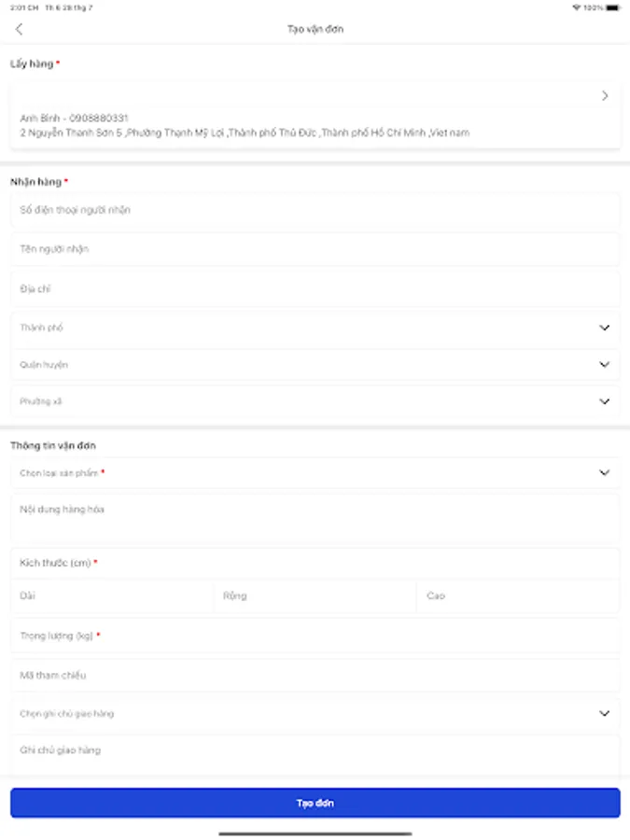Expand the Thành phố dropdown

604,328
